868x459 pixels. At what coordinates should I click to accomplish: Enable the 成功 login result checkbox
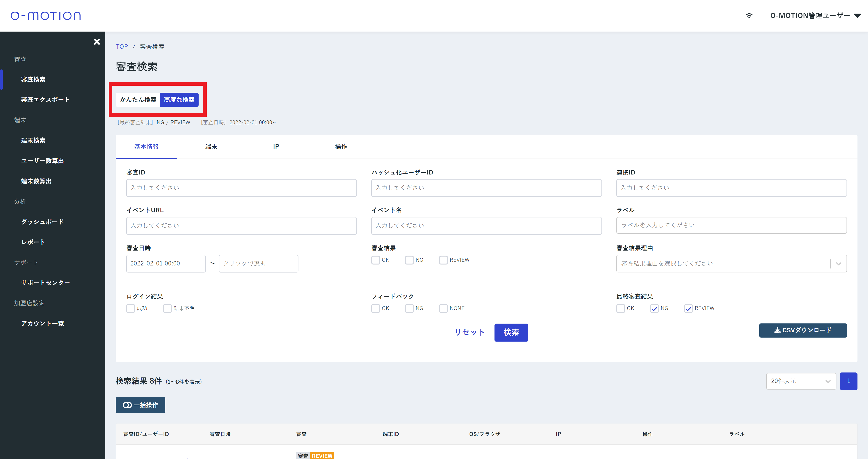[x=130, y=308]
